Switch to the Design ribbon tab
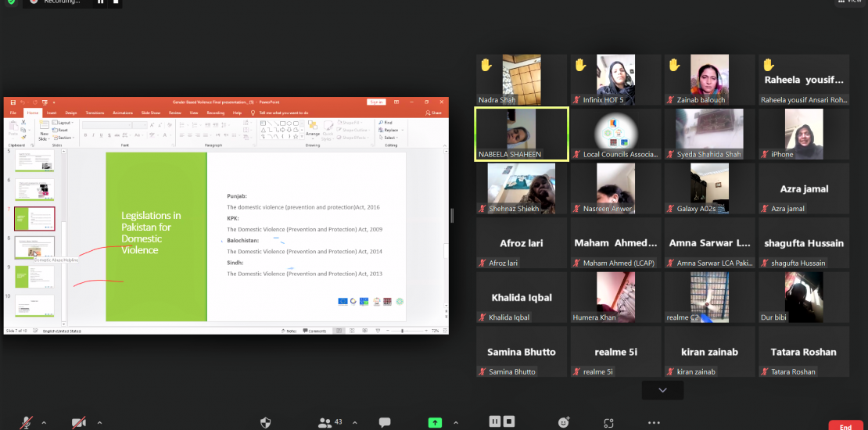 pos(71,113)
